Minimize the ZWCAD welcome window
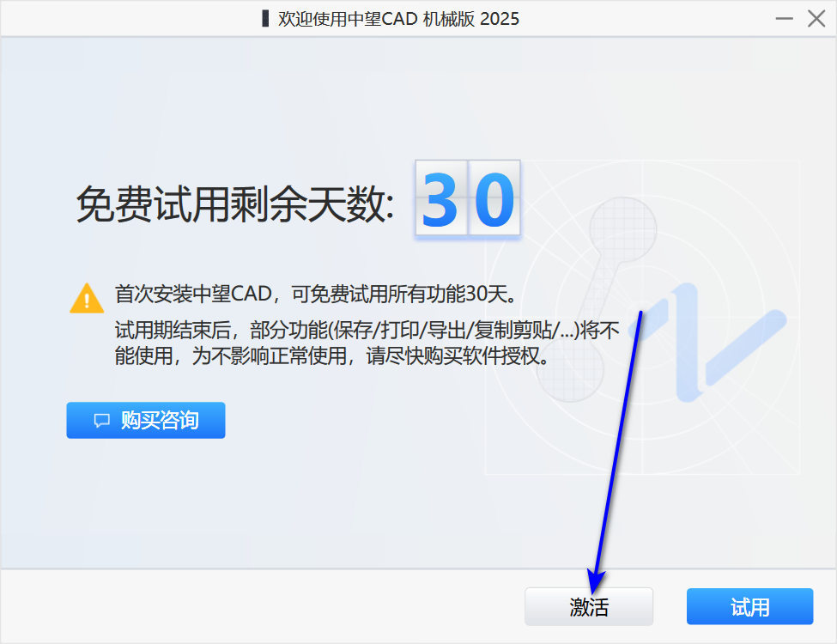 tap(784, 19)
